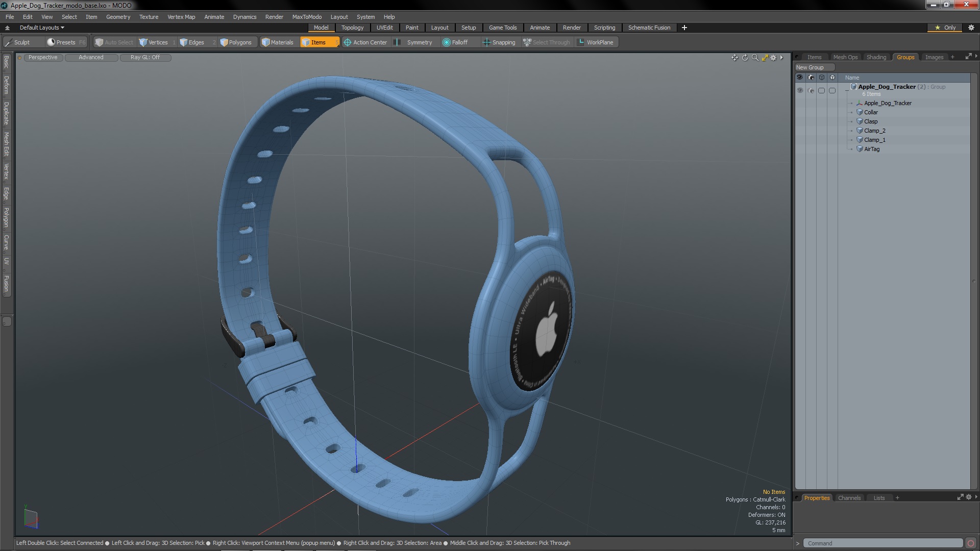The image size is (980, 551).
Task: Open the File menu
Action: pyautogui.click(x=10, y=17)
